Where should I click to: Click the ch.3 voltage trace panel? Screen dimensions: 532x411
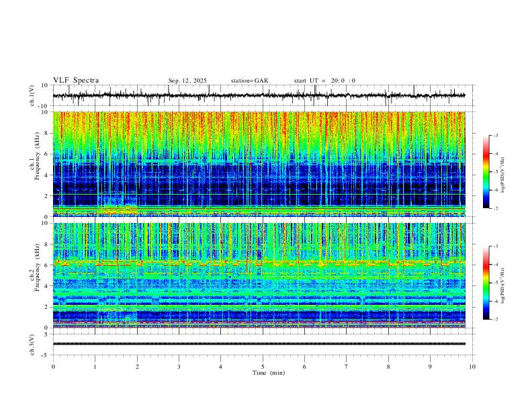263,345
